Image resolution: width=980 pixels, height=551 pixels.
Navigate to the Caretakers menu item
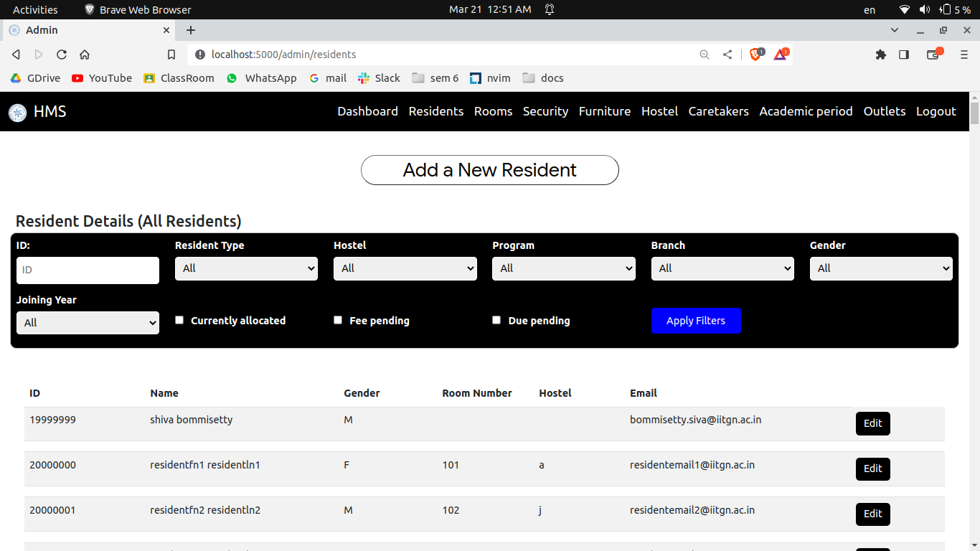pos(718,111)
